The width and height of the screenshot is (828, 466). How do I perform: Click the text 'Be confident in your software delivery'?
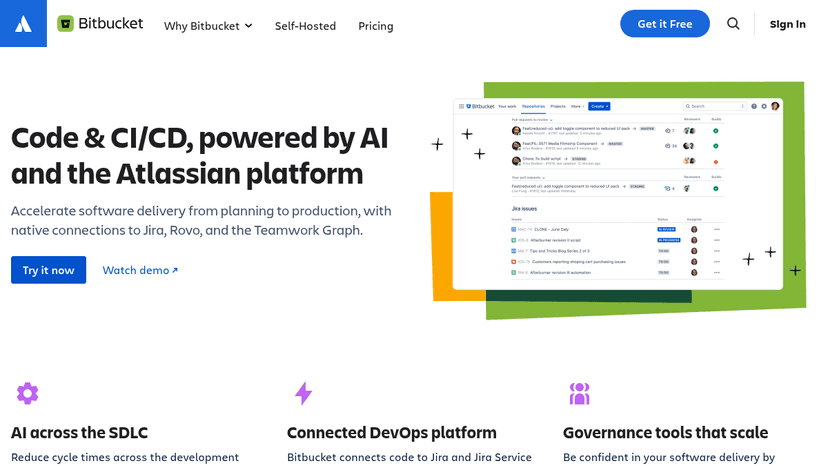(x=669, y=458)
